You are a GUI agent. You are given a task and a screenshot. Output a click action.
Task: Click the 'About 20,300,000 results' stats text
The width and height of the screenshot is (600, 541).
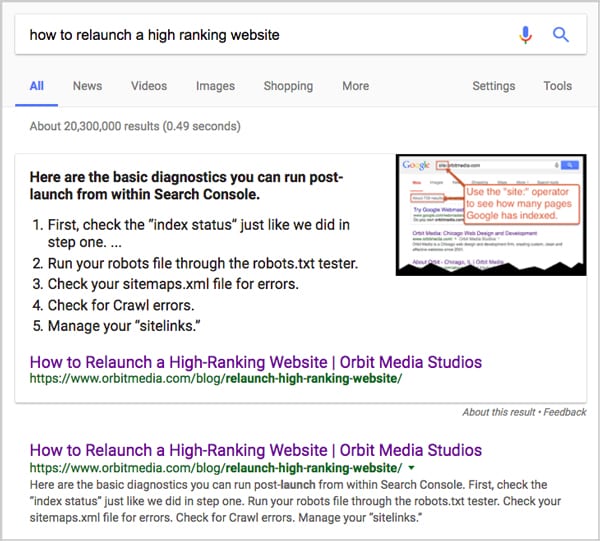coord(135,126)
